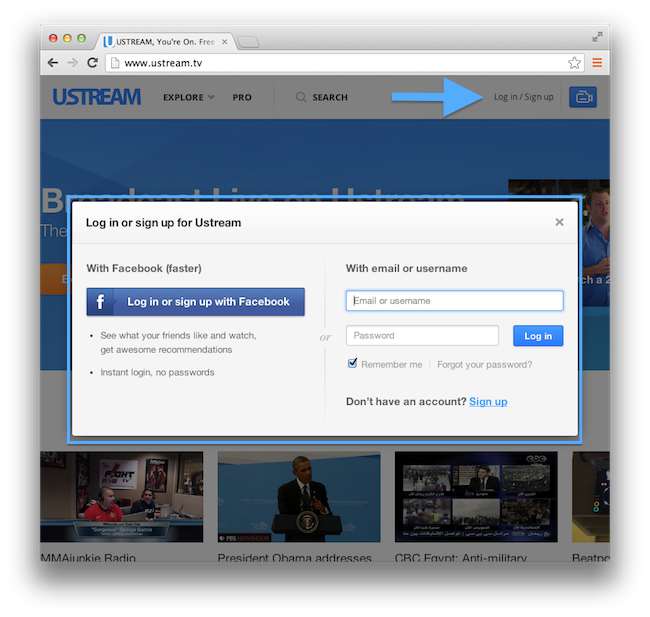Bookmark page with the star icon
650x617 pixels.
point(575,63)
